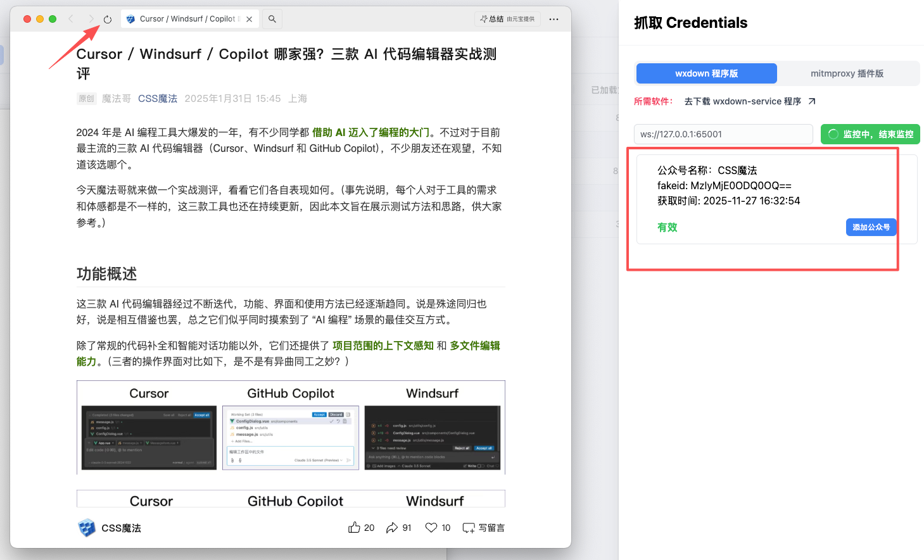Switch to the wxdown 程序版 tab
Screen dimensions: 924x560
click(706, 73)
